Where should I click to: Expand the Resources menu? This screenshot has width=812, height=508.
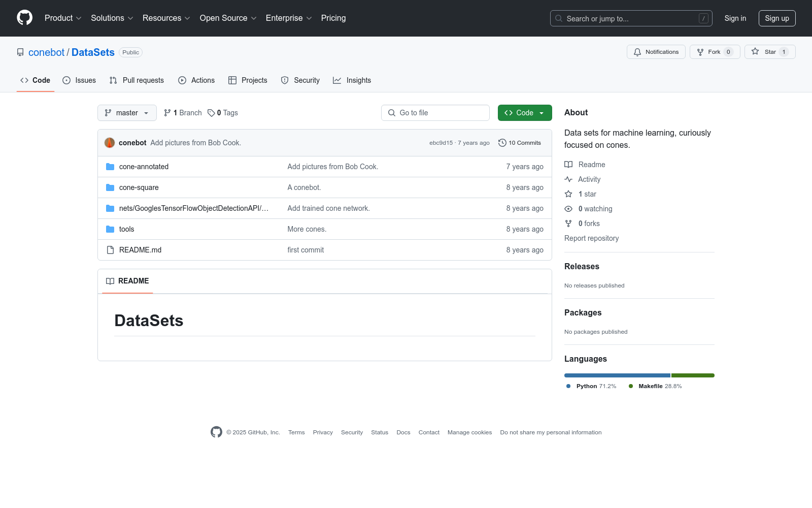click(166, 18)
